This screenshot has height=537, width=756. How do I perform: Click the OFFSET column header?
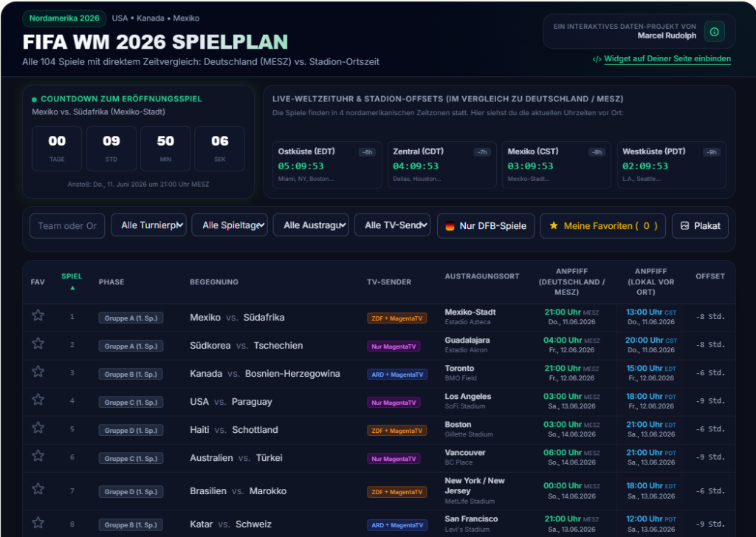coord(709,276)
